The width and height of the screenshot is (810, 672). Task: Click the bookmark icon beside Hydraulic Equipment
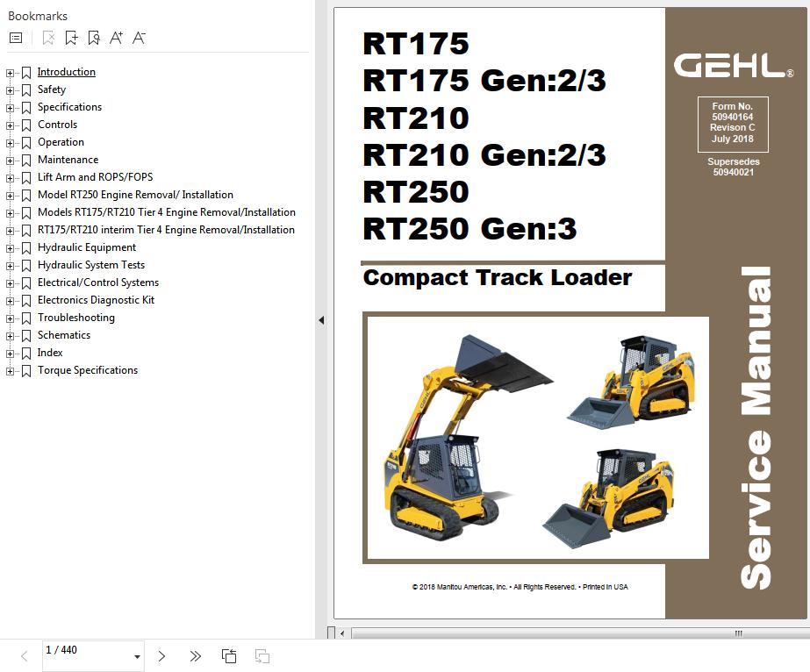tap(26, 248)
